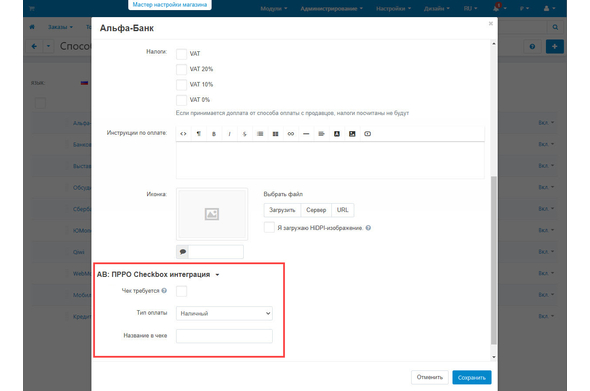The width and height of the screenshot is (590, 391).
Task: Open Мастер настройки магазина link
Action: click(170, 5)
